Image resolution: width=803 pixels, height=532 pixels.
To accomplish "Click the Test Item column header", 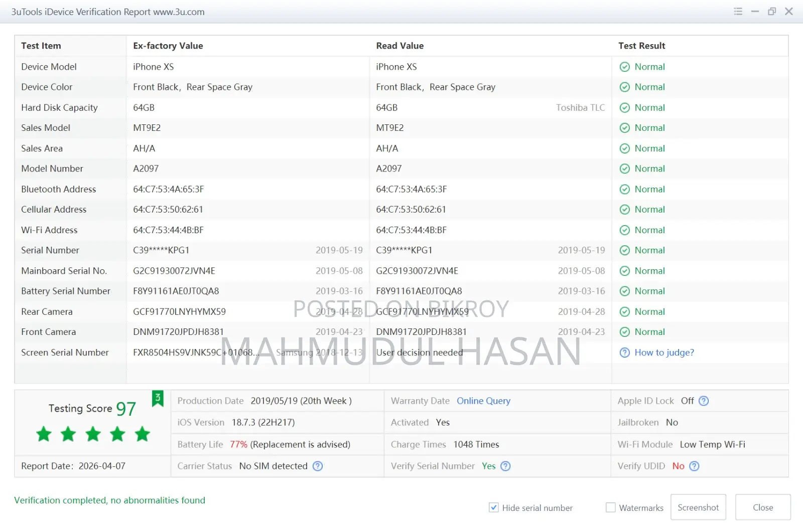I will coord(41,46).
